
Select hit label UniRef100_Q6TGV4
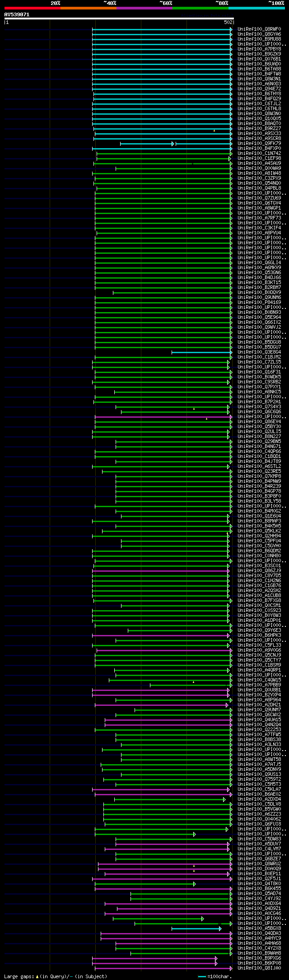(x=259, y=203)
